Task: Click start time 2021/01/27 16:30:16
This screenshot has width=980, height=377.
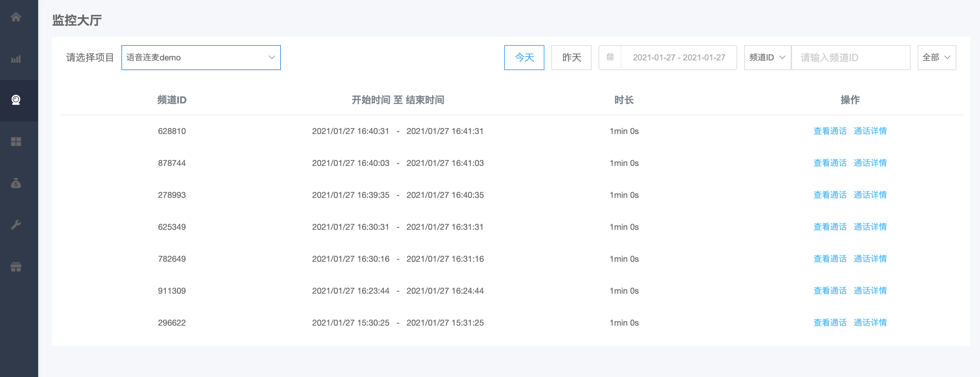Action: pos(350,259)
